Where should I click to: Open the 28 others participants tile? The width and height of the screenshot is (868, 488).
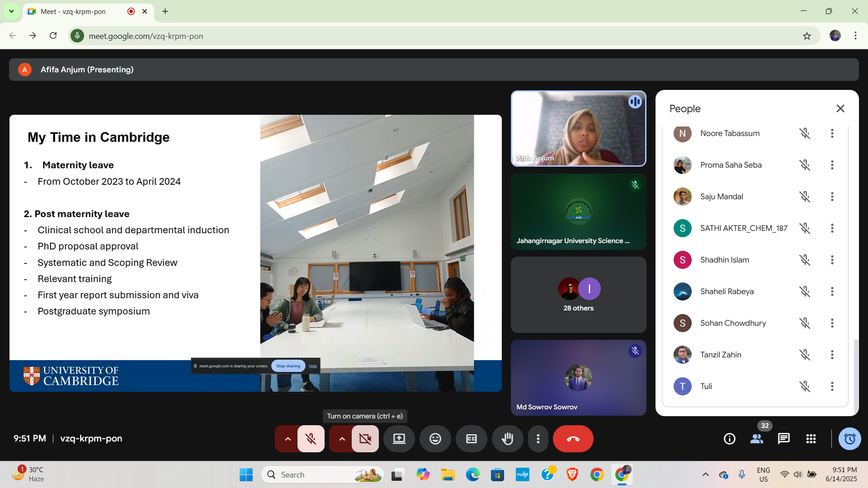click(578, 295)
